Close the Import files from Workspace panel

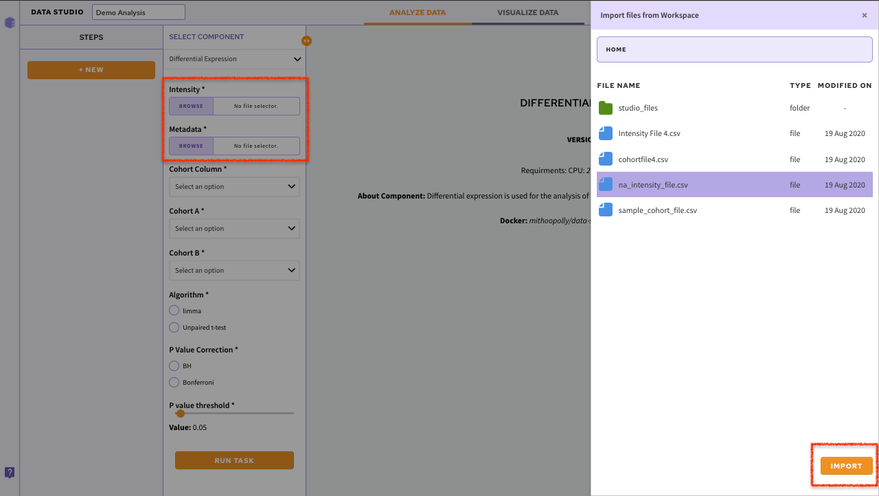(864, 15)
